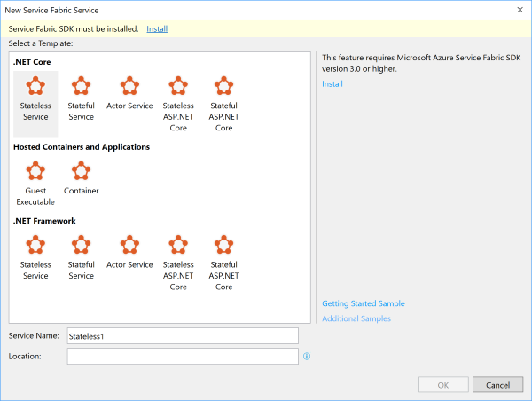
Task: Select .NET Core Stateful ASP.NET Core template
Action: (223, 102)
